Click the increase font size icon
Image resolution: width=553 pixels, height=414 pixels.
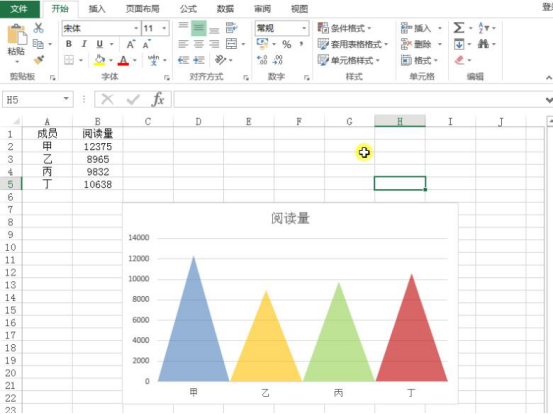(130, 44)
